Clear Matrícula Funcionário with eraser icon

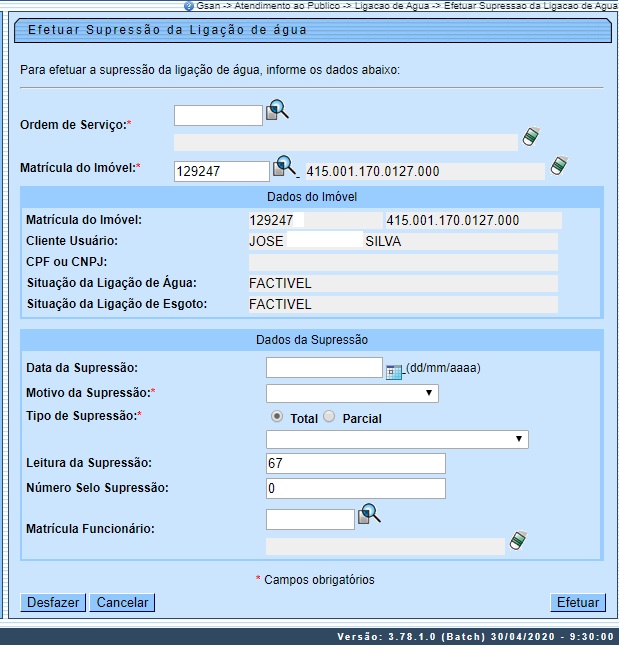(x=518, y=540)
